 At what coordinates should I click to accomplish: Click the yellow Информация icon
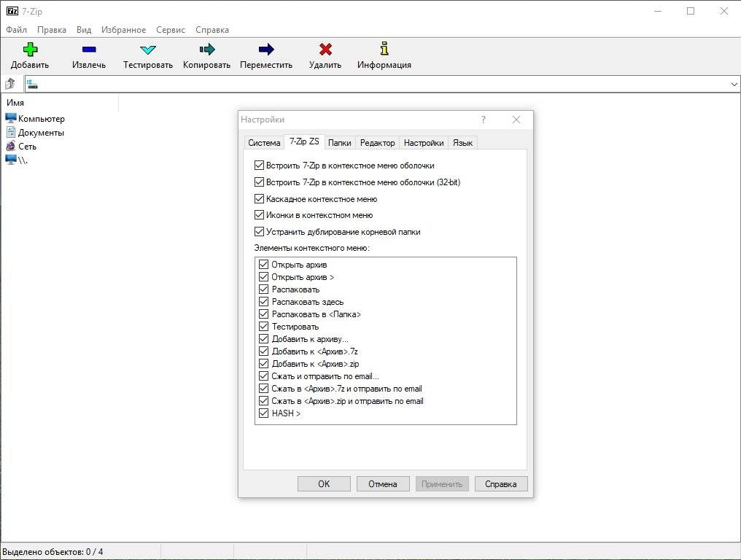pyautogui.click(x=384, y=49)
